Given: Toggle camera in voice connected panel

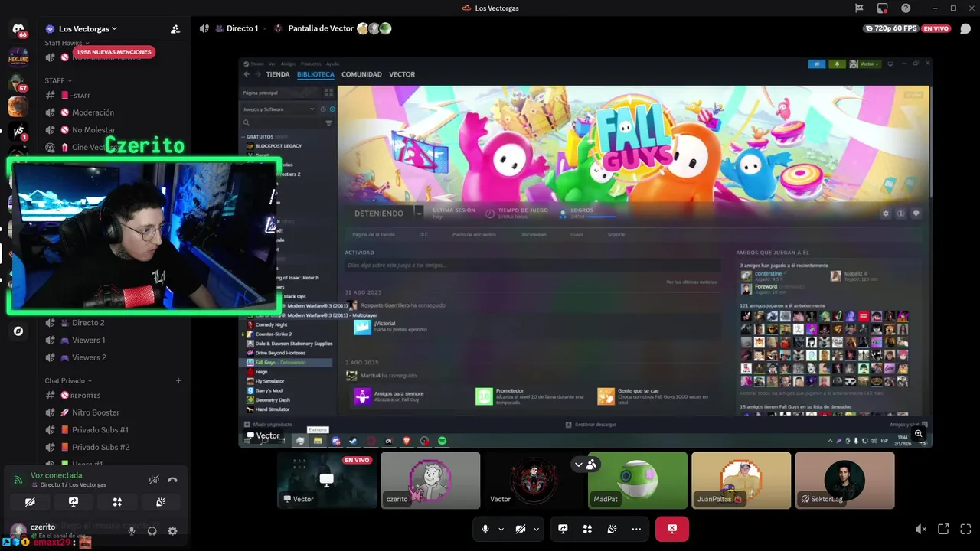Looking at the screenshot, I should [30, 502].
